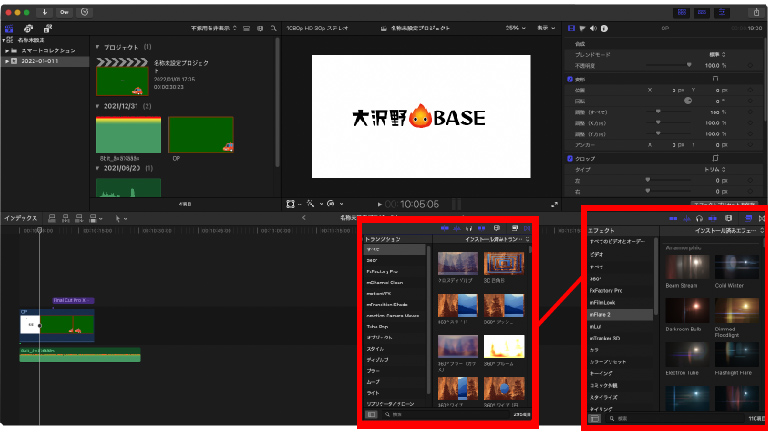The image size is (768, 432).
Task: Select the inFlare 2 effects category
Action: point(620,314)
